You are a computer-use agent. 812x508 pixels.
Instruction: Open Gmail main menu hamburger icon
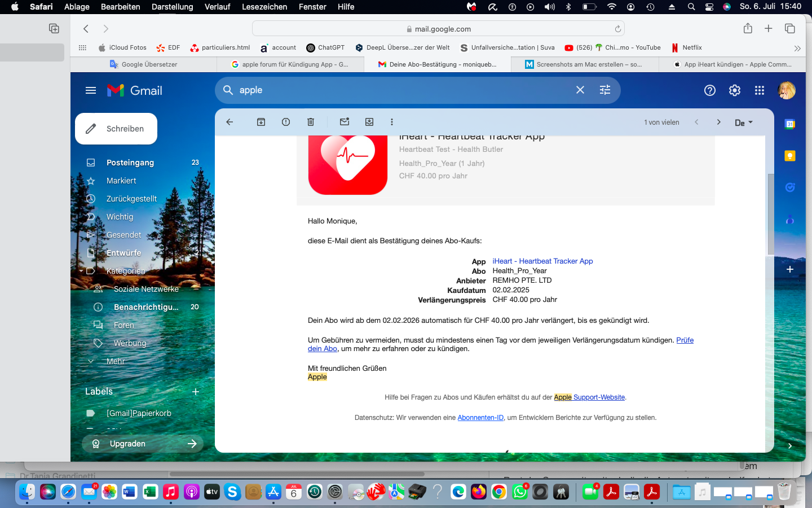[x=91, y=90]
